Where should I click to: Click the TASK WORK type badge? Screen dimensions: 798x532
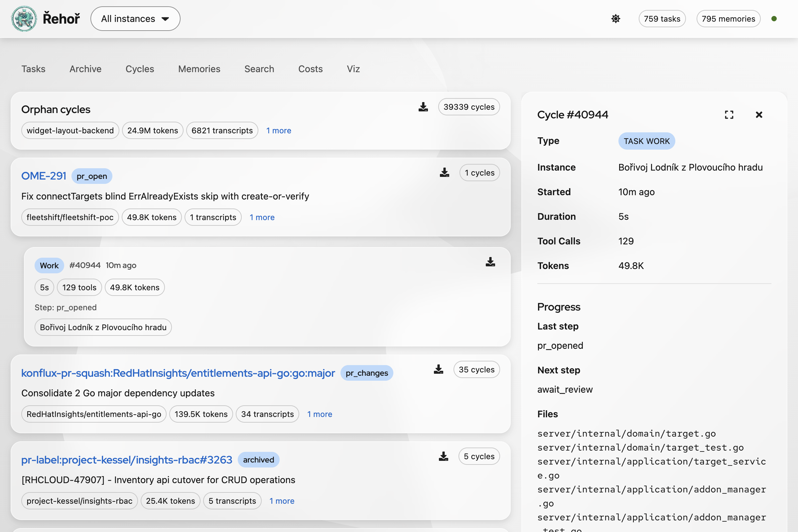pos(647,141)
